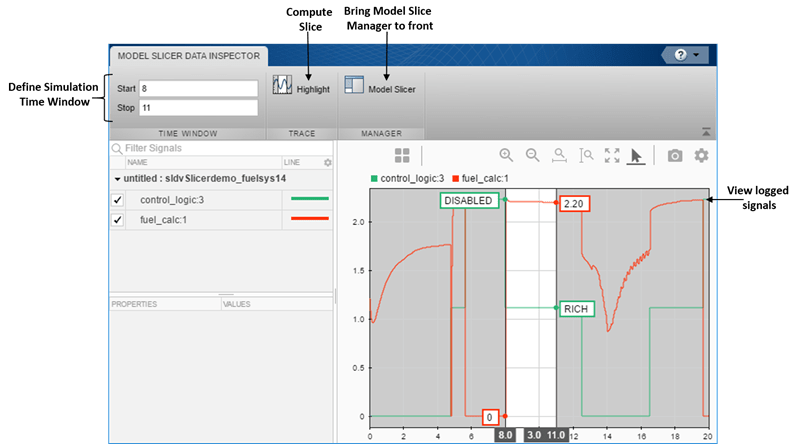Click the 3.0 cursor difference label
800x444 pixels.
click(534, 435)
